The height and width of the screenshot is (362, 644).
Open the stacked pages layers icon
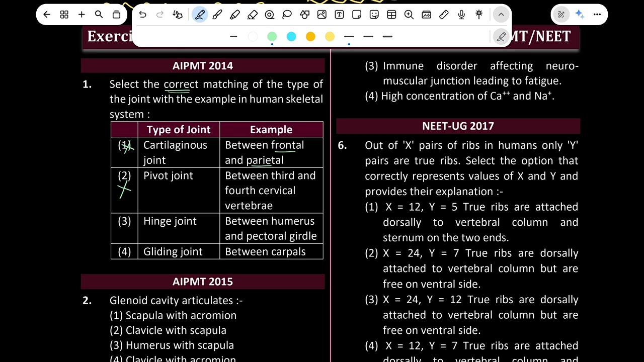(116, 15)
